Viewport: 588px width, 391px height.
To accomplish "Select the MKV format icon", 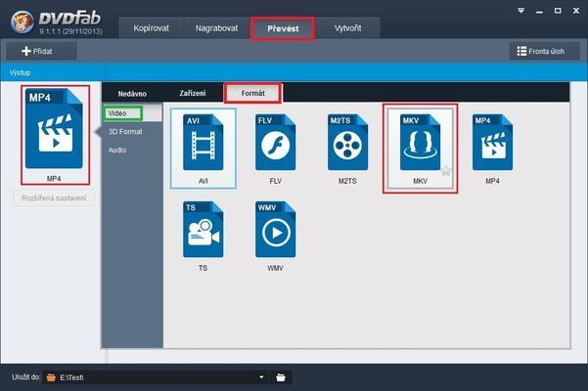I will pyautogui.click(x=420, y=143).
